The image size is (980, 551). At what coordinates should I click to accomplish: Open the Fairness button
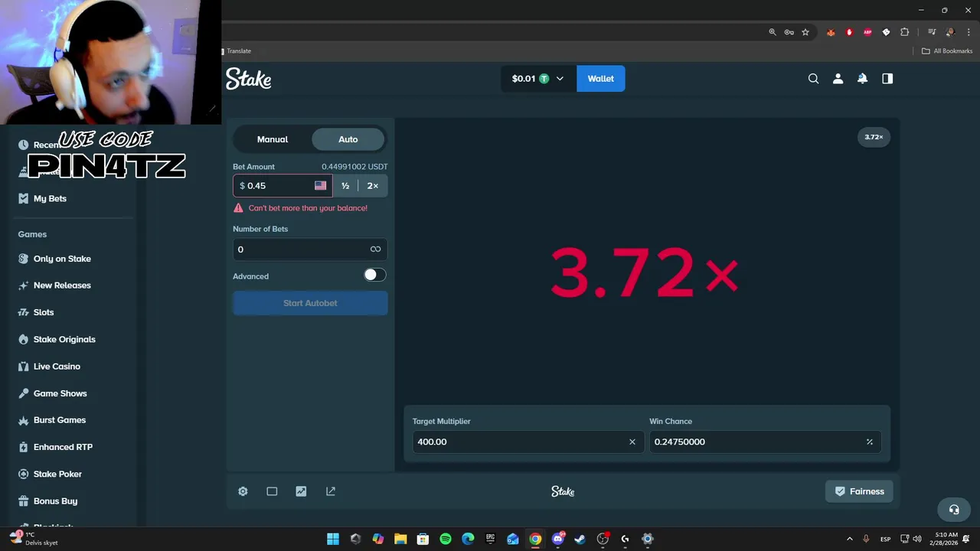pyautogui.click(x=859, y=491)
